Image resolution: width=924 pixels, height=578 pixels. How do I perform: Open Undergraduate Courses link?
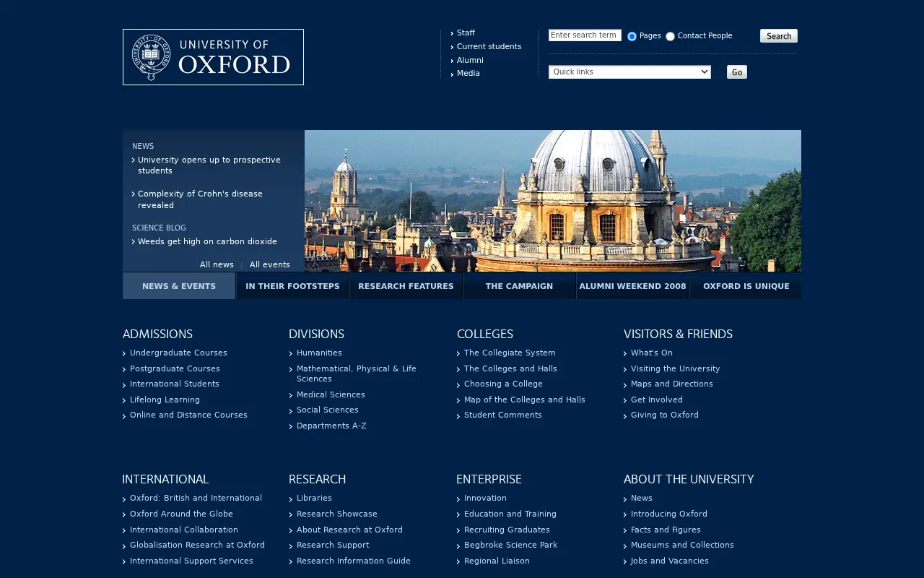[x=178, y=353]
